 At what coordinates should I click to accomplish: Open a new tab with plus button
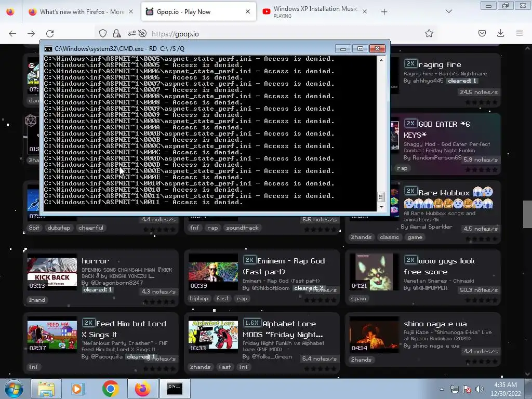click(x=384, y=12)
